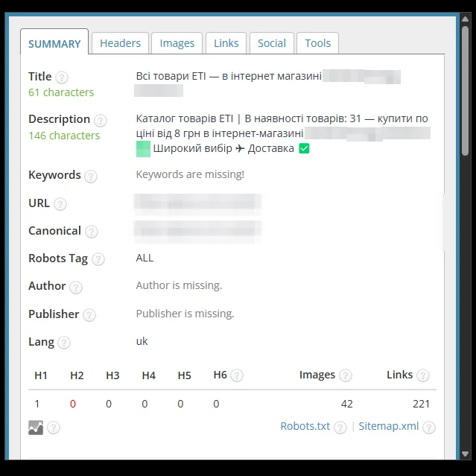This screenshot has width=476, height=476.
Task: Click the Links count '221'
Action: pos(421,404)
